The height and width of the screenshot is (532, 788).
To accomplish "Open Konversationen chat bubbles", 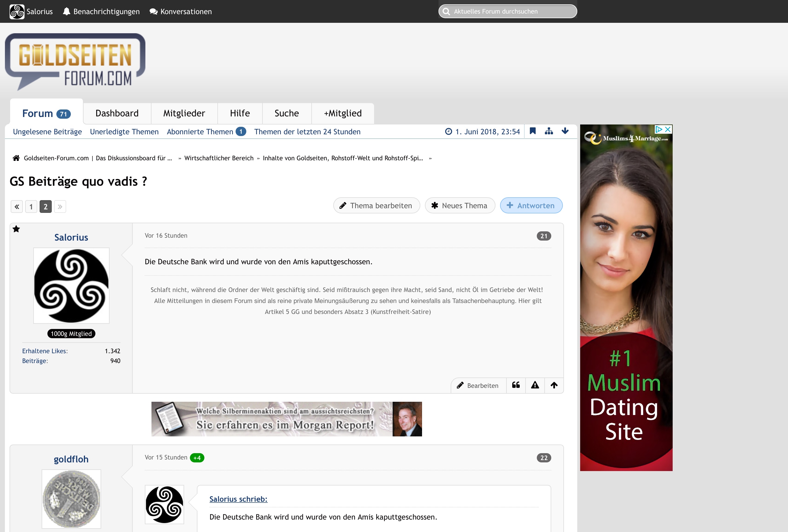I will (181, 12).
